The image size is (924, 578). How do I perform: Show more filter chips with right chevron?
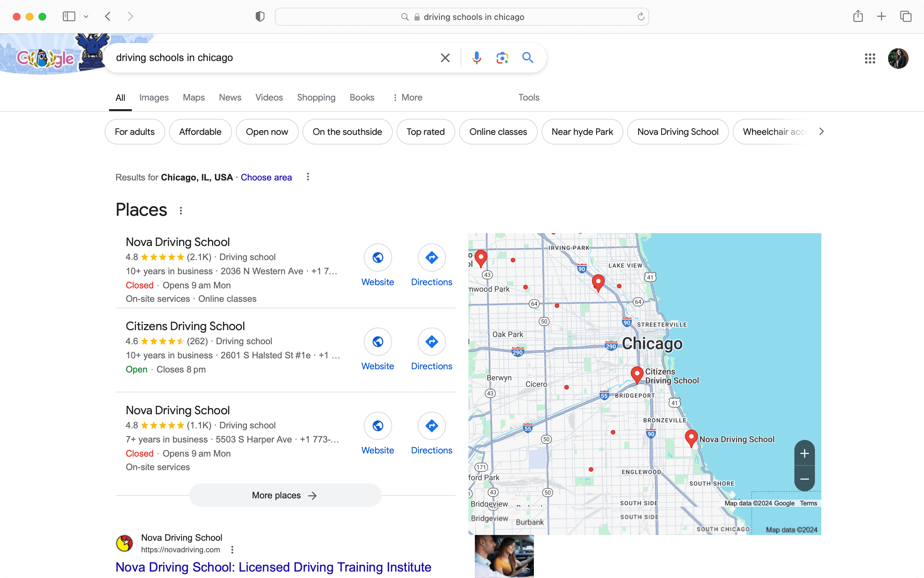point(821,132)
